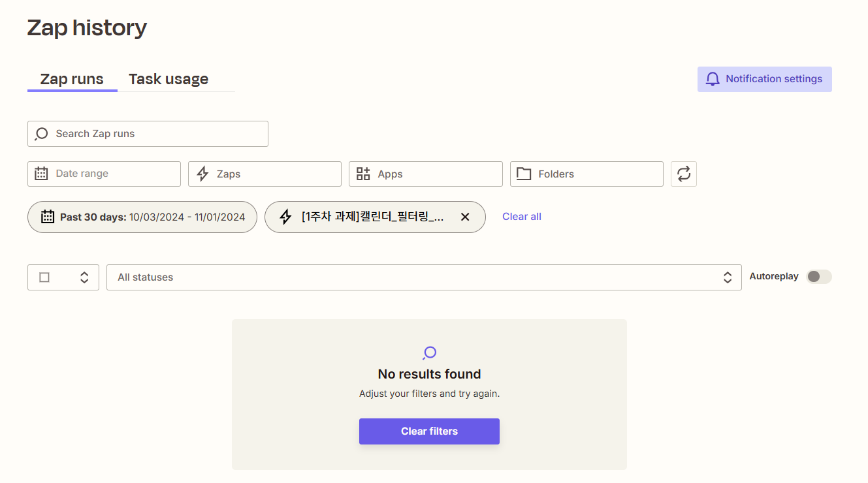
Task: Open the Task usage tab
Action: coord(169,79)
